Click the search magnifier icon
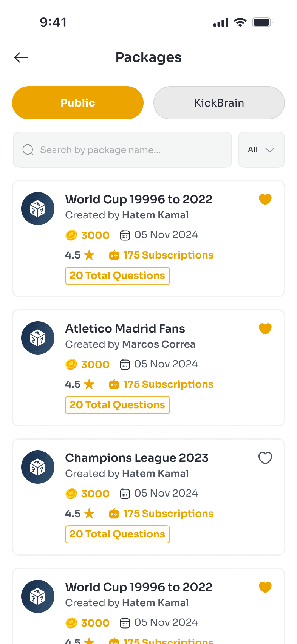The height and width of the screenshot is (644, 297). 28,150
